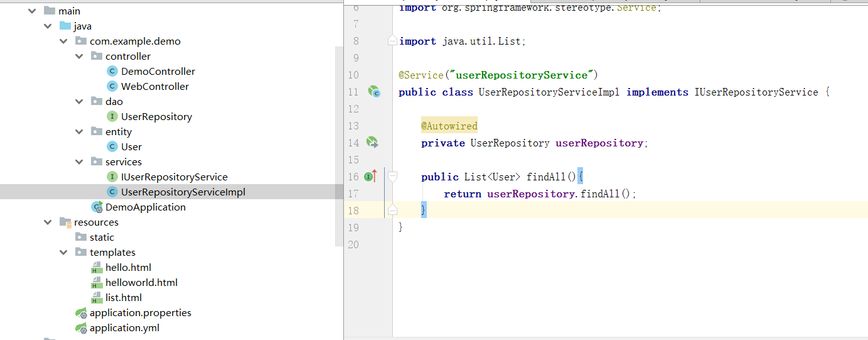Click autowired dependency gutter icon on line 14
This screenshot has width=868, height=340.
372,143
